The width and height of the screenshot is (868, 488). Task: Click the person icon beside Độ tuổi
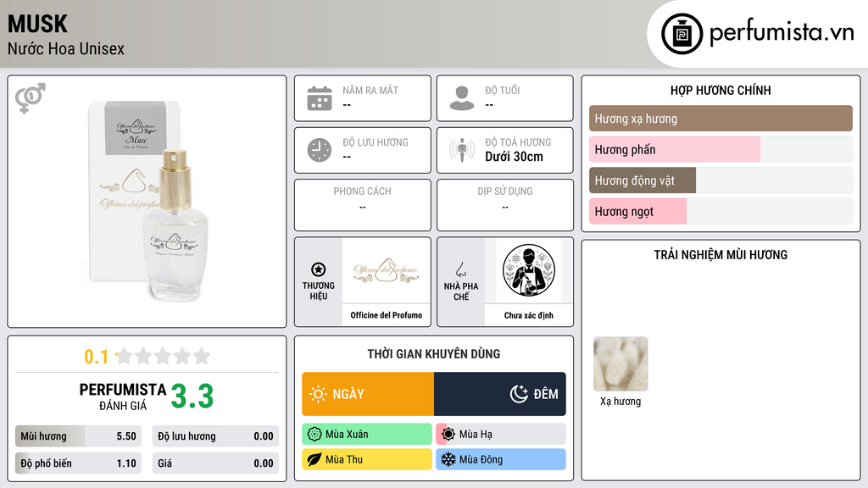tap(462, 98)
